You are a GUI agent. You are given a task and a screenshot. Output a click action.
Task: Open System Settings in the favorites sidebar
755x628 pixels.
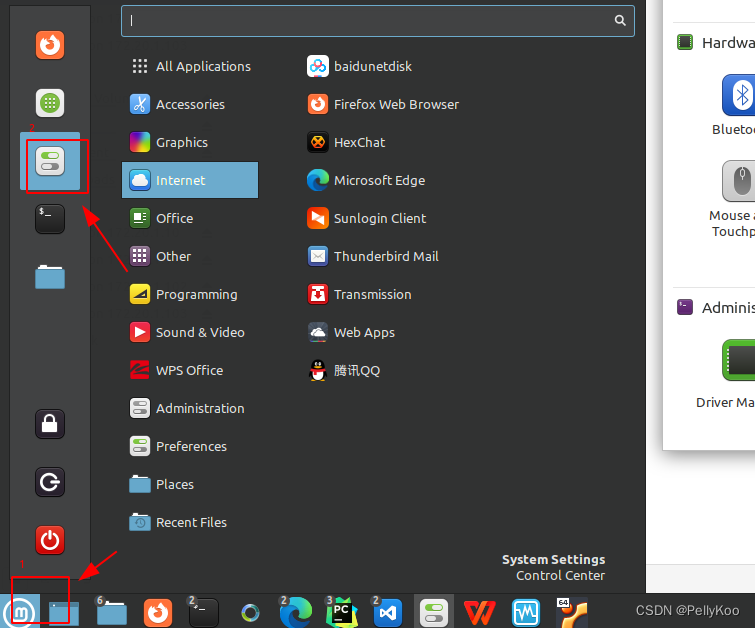point(50,161)
